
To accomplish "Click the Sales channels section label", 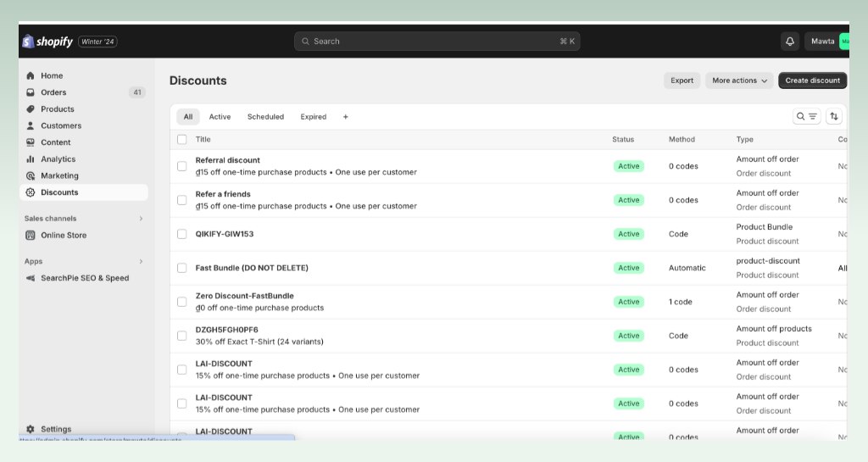I will [50, 219].
